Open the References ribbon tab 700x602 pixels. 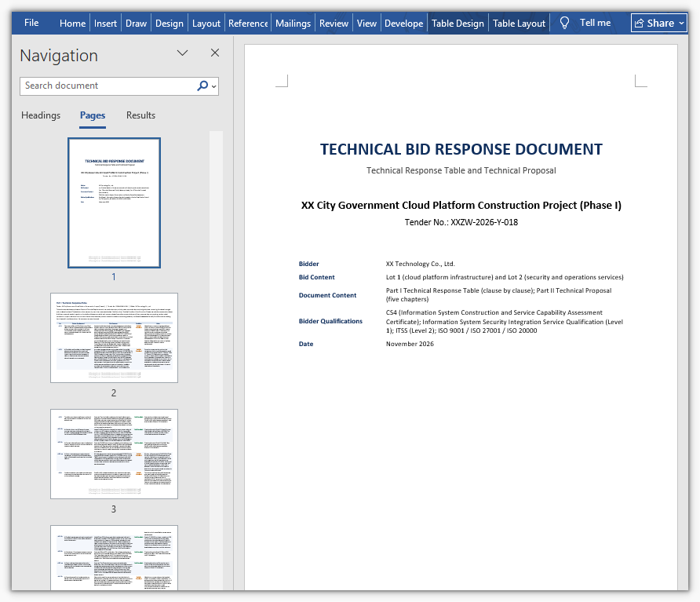[248, 24]
